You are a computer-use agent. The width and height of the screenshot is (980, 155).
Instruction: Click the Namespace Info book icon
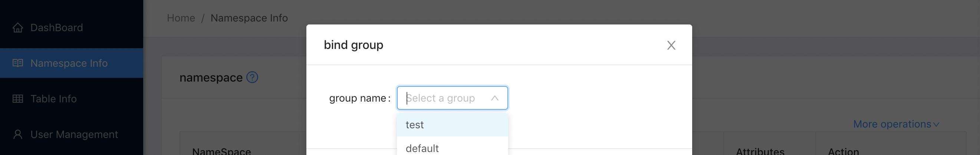[17, 63]
